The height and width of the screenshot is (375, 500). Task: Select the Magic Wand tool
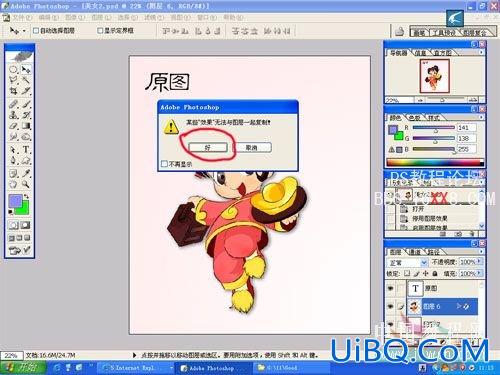tap(26, 80)
